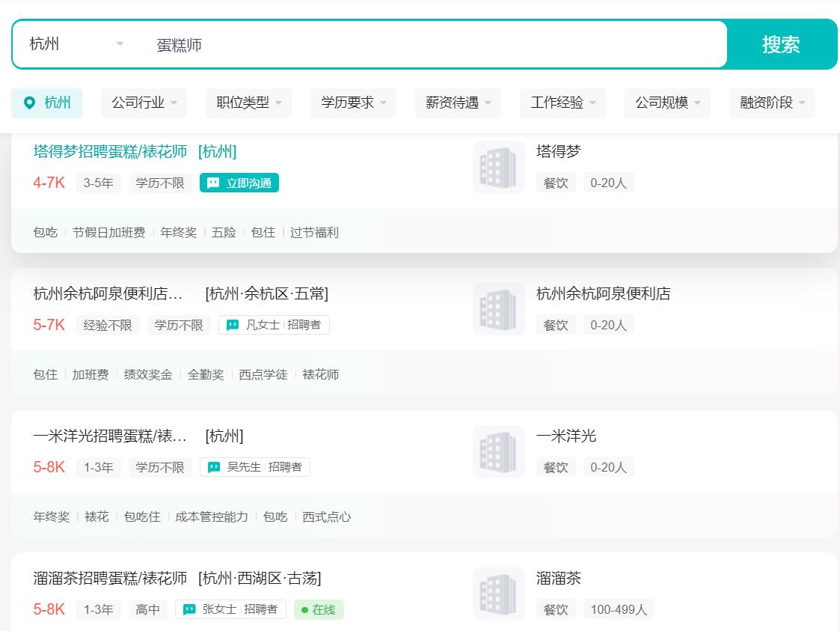Expand the 职位类型 filter
This screenshot has height=631, width=840.
click(248, 103)
